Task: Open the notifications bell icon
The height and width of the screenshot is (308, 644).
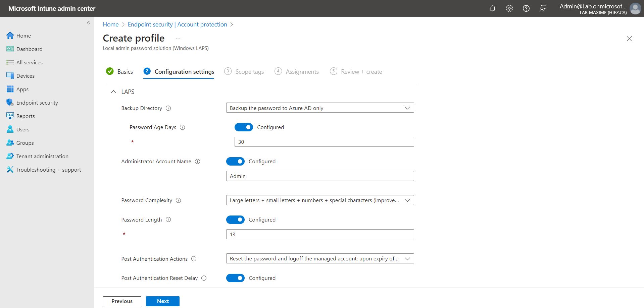Action: pos(492,8)
